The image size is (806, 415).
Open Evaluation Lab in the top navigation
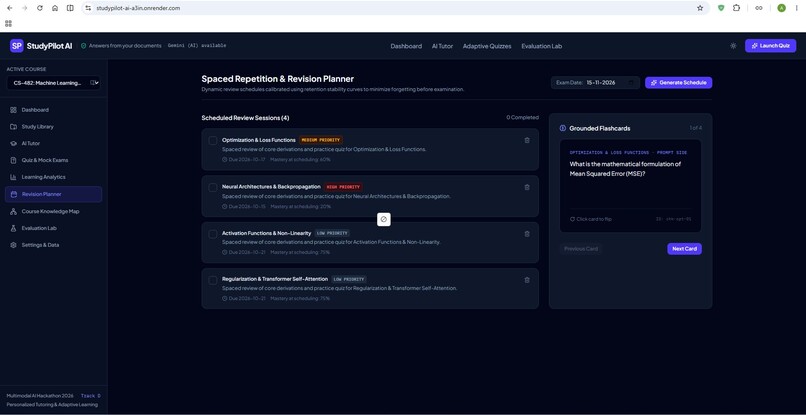click(541, 46)
